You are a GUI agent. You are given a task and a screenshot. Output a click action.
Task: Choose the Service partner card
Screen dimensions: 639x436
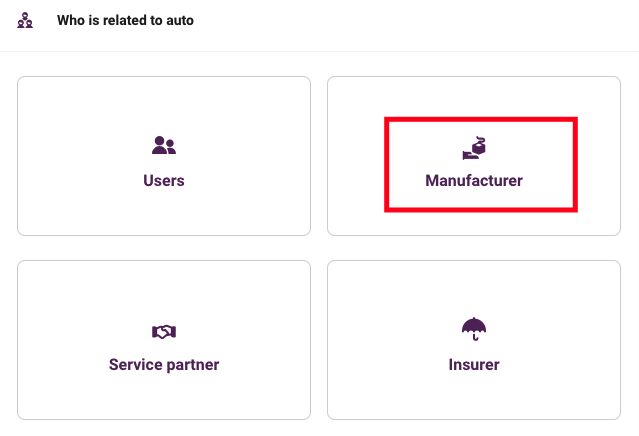[x=164, y=340]
